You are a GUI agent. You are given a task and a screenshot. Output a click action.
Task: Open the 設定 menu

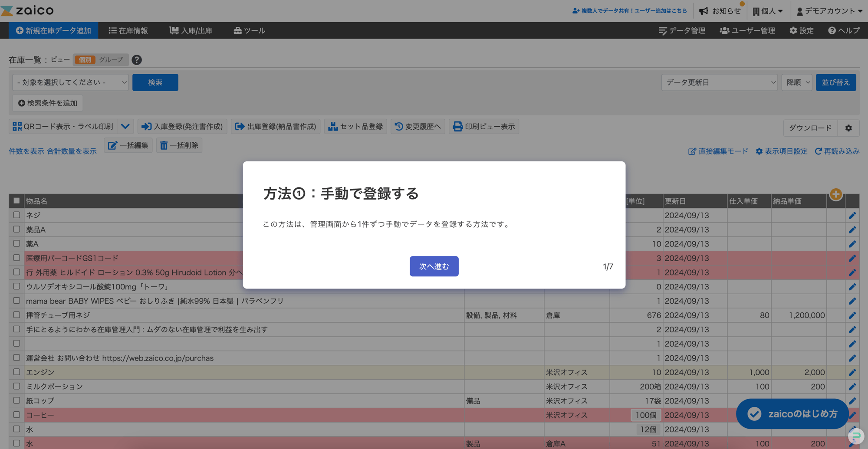802,30
